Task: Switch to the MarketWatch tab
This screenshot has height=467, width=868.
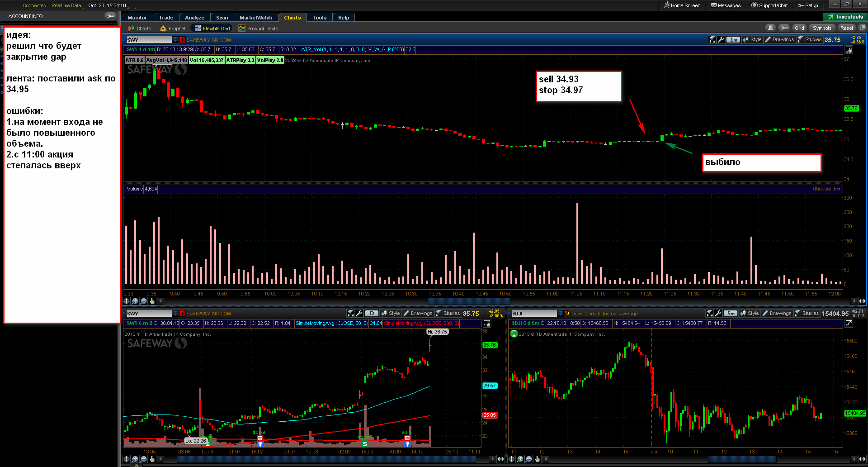Action: point(256,18)
